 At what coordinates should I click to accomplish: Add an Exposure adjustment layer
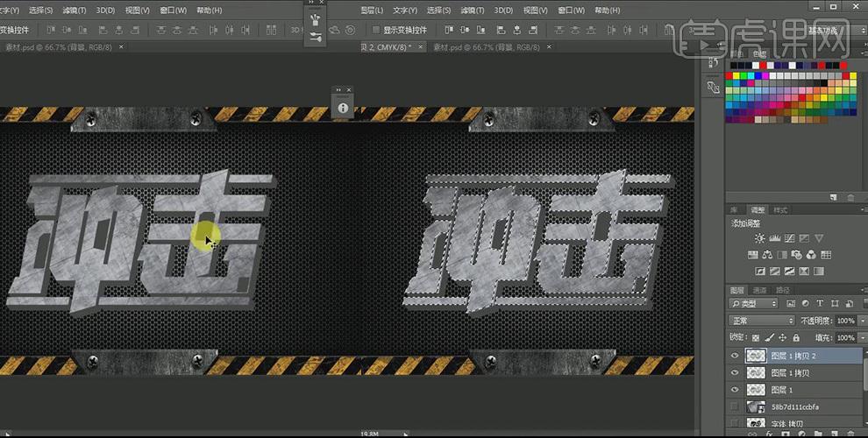(804, 238)
